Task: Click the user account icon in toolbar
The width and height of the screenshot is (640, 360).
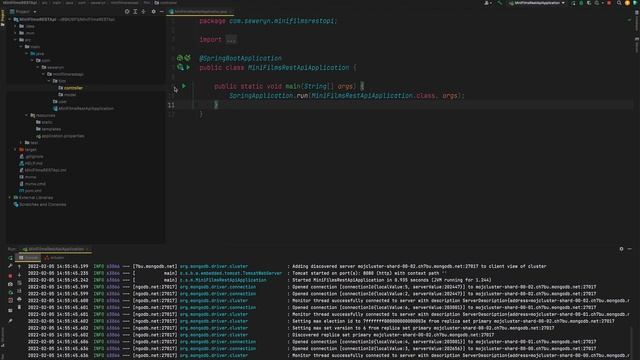Action: (487, 3)
